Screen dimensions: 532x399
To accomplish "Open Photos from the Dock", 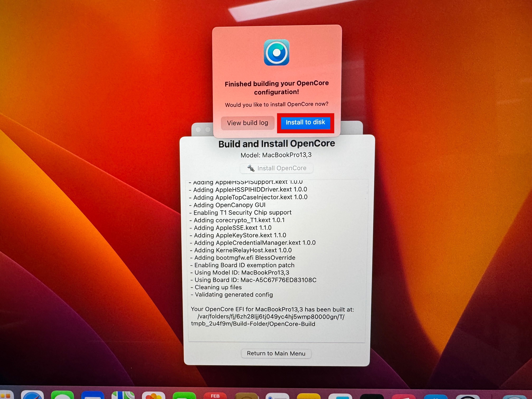I will 153,395.
